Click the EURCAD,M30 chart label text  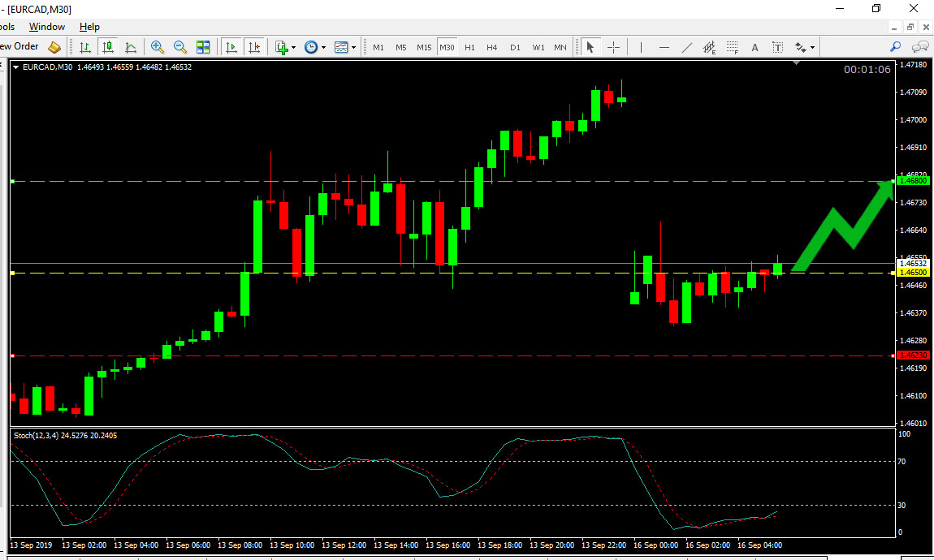48,67
